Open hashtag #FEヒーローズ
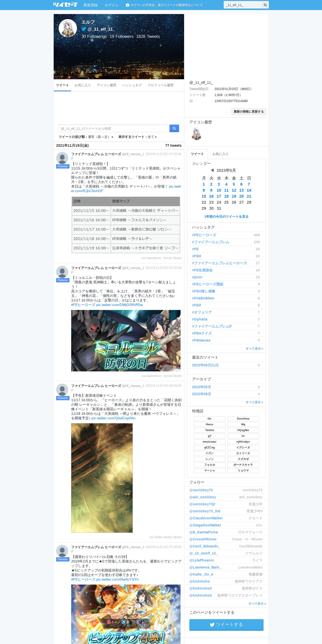 (x=204, y=235)
